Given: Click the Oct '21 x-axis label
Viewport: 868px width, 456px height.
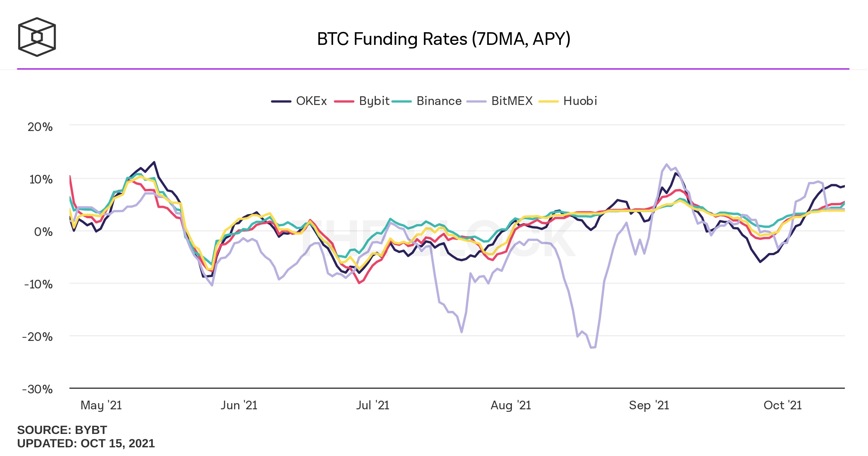Looking at the screenshot, I should [783, 405].
